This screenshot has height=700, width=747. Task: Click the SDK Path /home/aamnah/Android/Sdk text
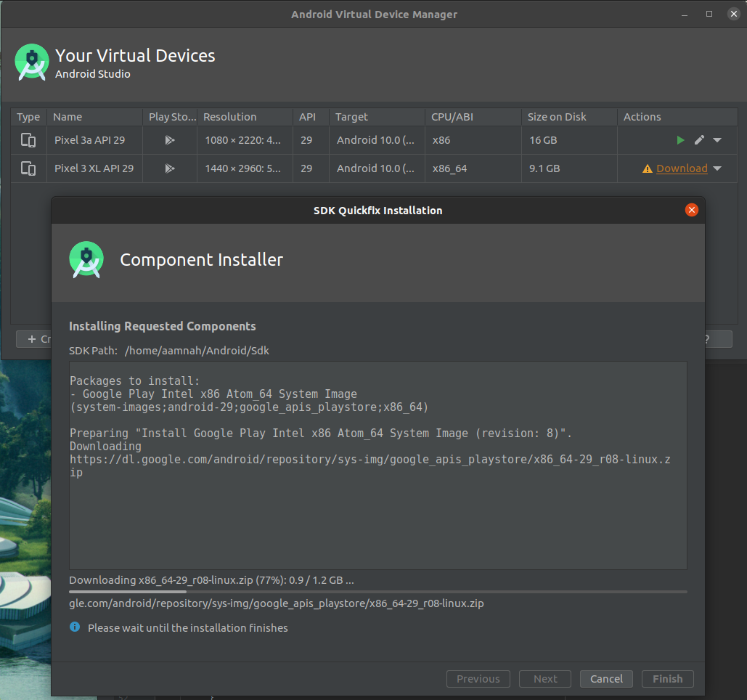point(197,351)
